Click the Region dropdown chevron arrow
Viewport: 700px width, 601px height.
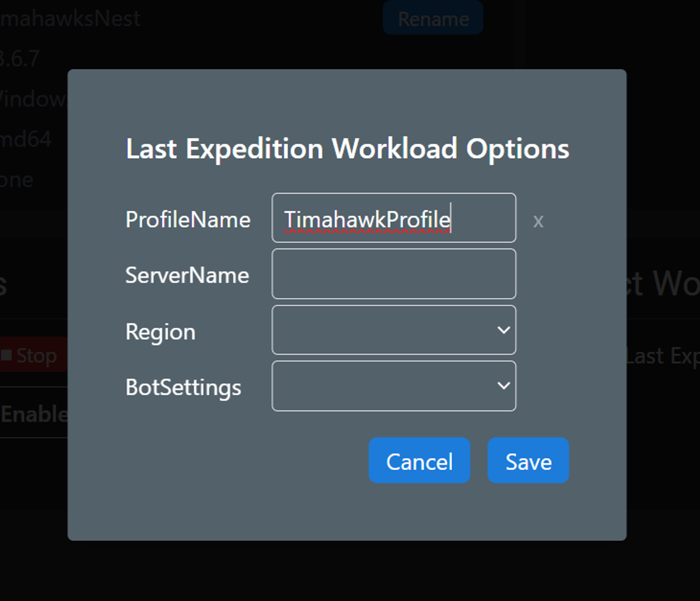pyautogui.click(x=504, y=330)
